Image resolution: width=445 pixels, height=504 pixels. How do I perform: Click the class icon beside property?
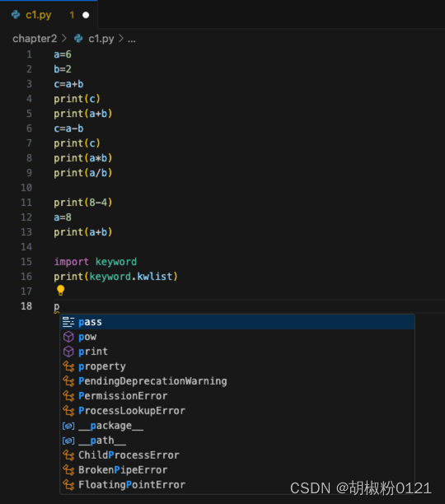point(68,366)
